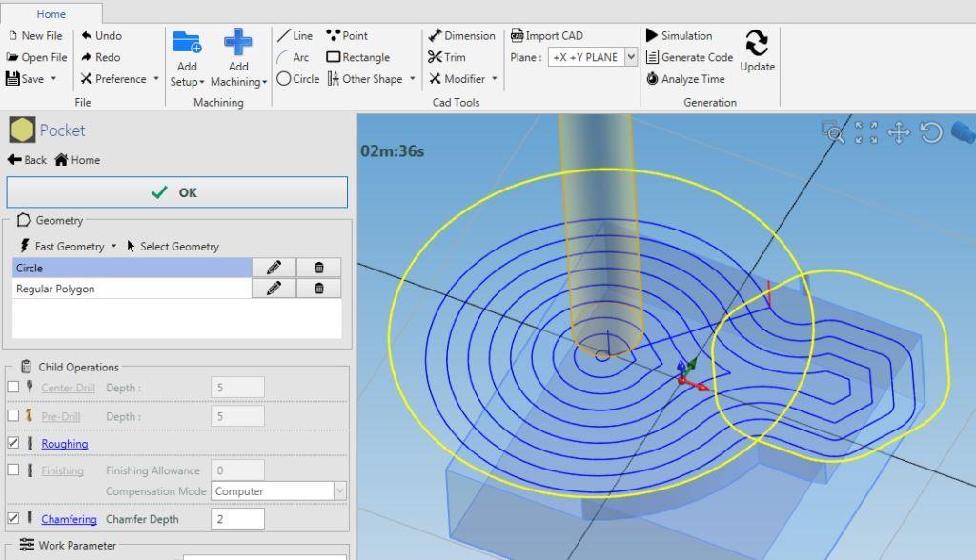Screen dimensions: 976x560
Task: Open a file with Open File
Action: 36,57
